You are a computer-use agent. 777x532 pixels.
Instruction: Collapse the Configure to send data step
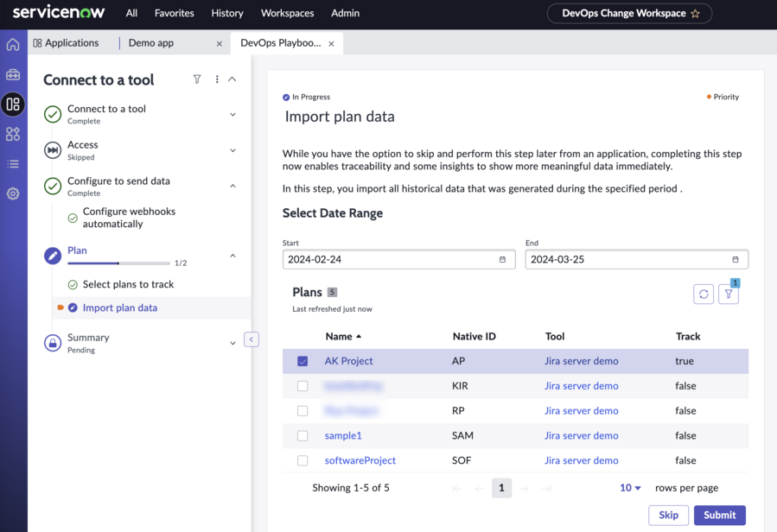[x=232, y=187]
